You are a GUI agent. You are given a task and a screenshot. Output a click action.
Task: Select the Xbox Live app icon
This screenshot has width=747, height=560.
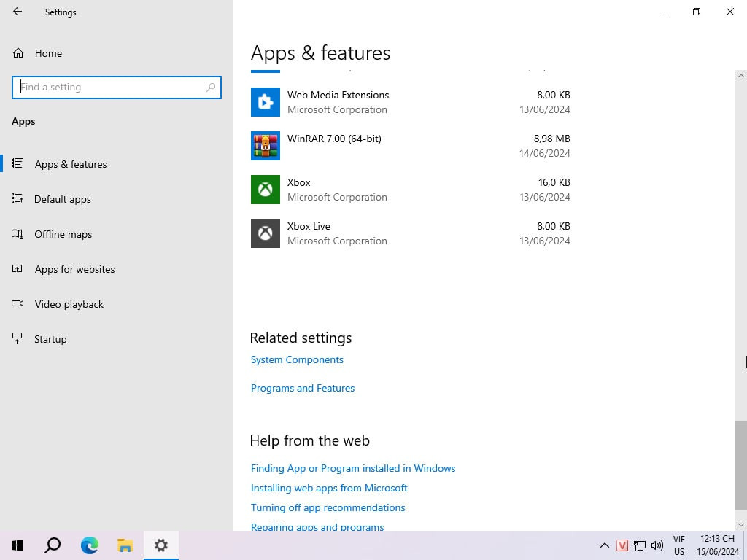266,233
